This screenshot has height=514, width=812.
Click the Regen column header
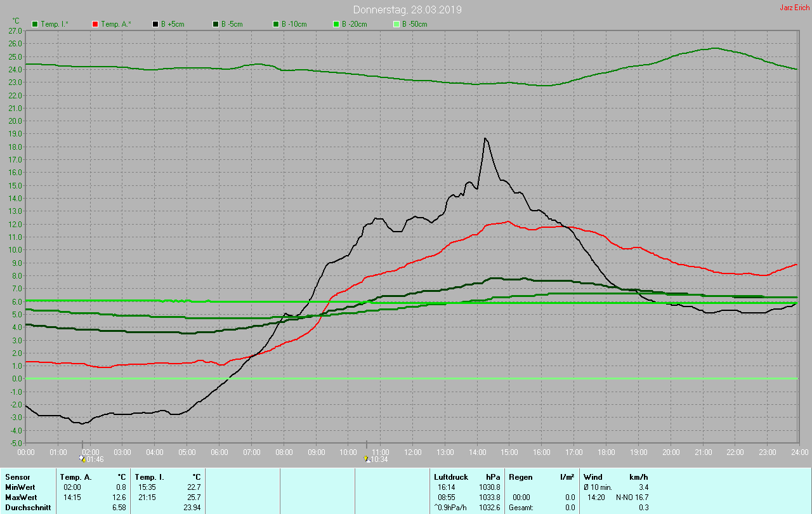pos(521,477)
